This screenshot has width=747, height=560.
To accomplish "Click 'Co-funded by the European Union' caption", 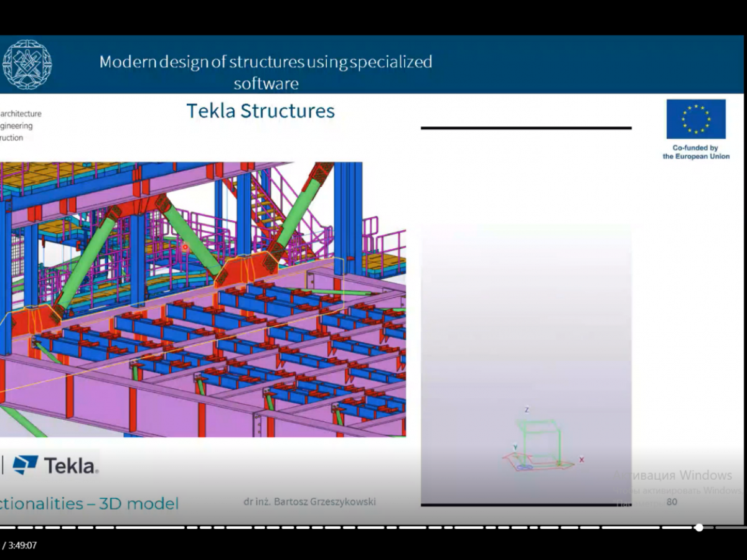I will (695, 152).
